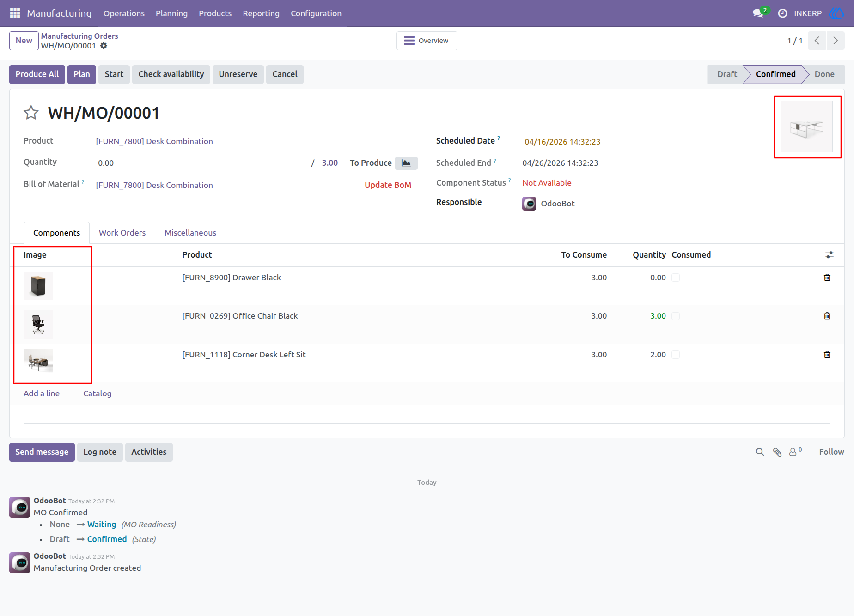
Task: Switch to the Miscellaneous tab
Action: click(x=190, y=233)
